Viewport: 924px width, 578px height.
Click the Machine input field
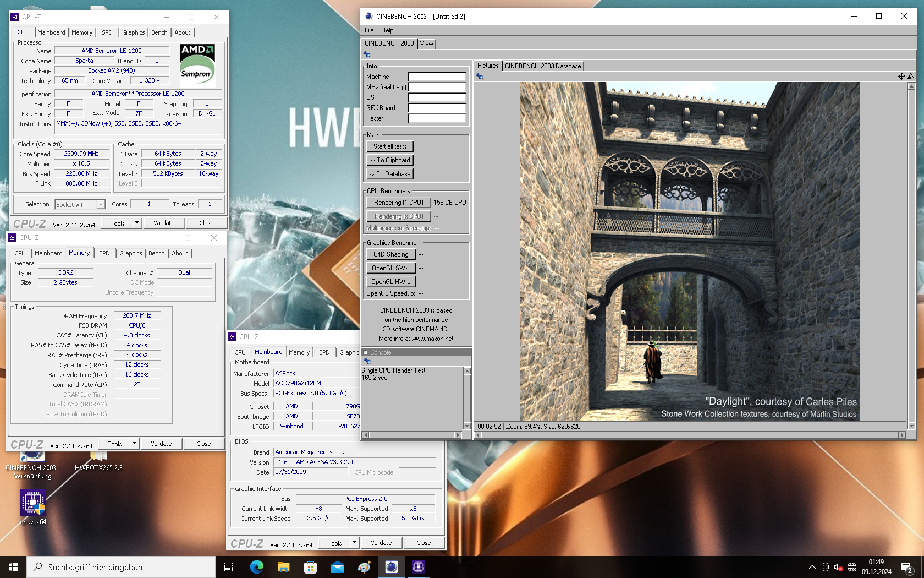(437, 77)
